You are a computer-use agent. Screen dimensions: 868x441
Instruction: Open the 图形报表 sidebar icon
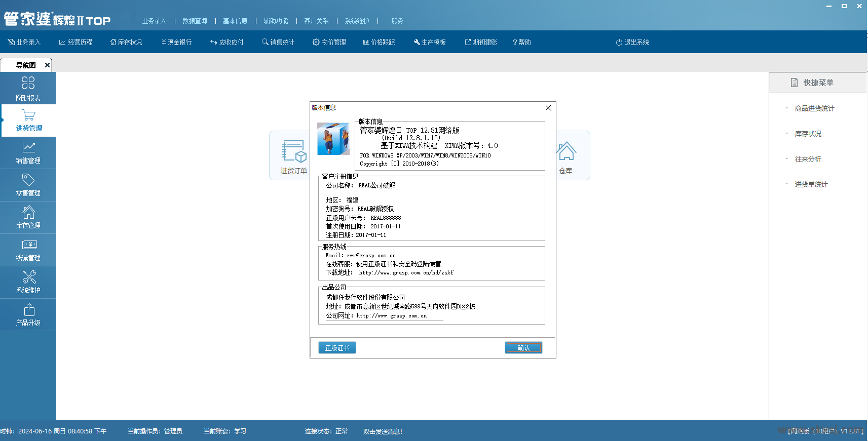pos(28,88)
